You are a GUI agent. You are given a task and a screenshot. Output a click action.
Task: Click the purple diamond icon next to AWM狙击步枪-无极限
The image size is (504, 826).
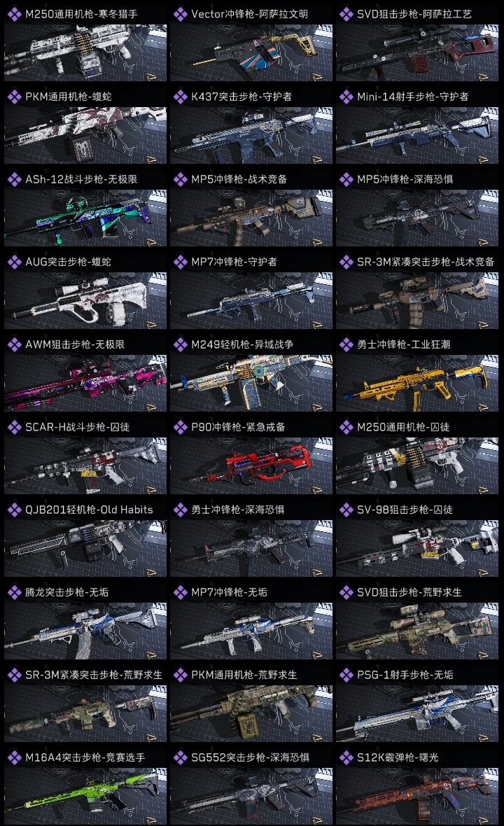[14, 344]
